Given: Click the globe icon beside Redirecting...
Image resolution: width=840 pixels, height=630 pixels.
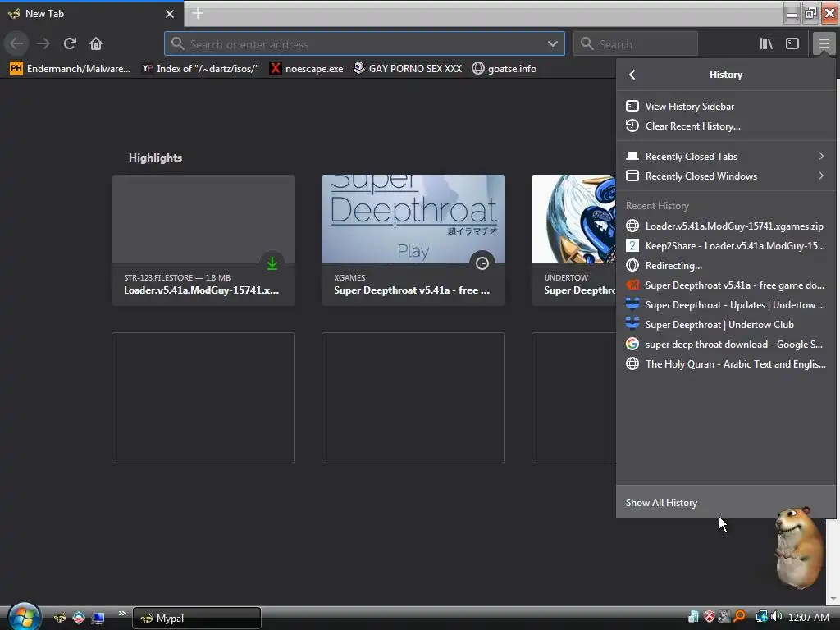Looking at the screenshot, I should pos(632,266).
